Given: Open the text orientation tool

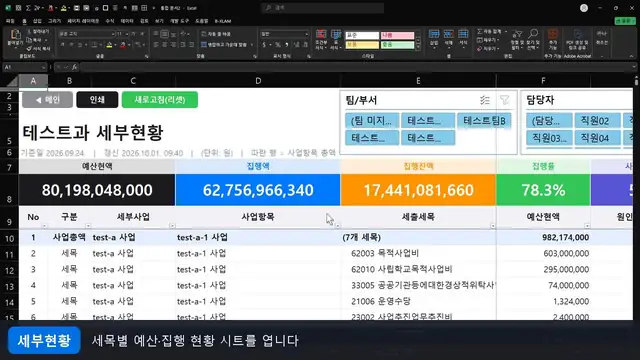Looking at the screenshot, I should pyautogui.click(x=184, y=34).
